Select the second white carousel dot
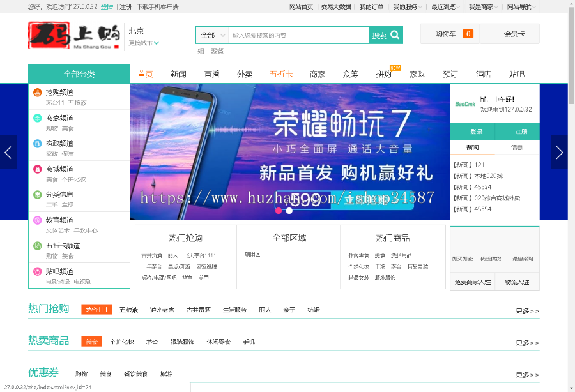The width and height of the screenshot is (575, 392). click(289, 211)
